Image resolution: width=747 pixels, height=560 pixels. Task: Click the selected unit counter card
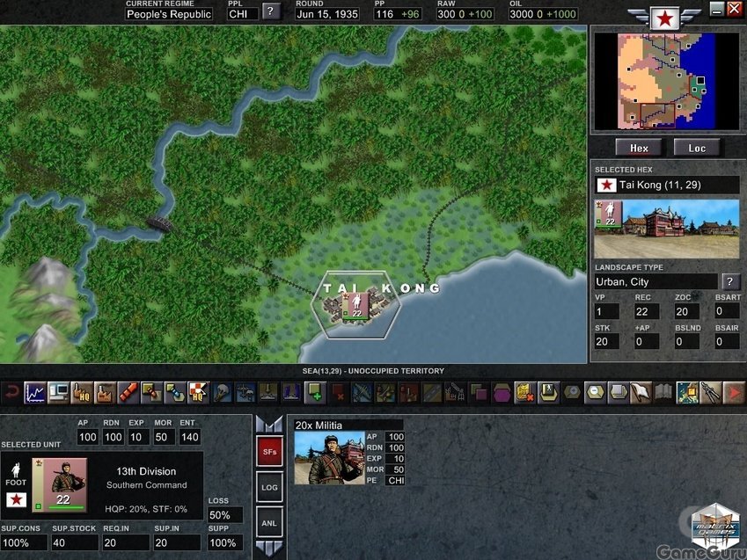(x=60, y=484)
